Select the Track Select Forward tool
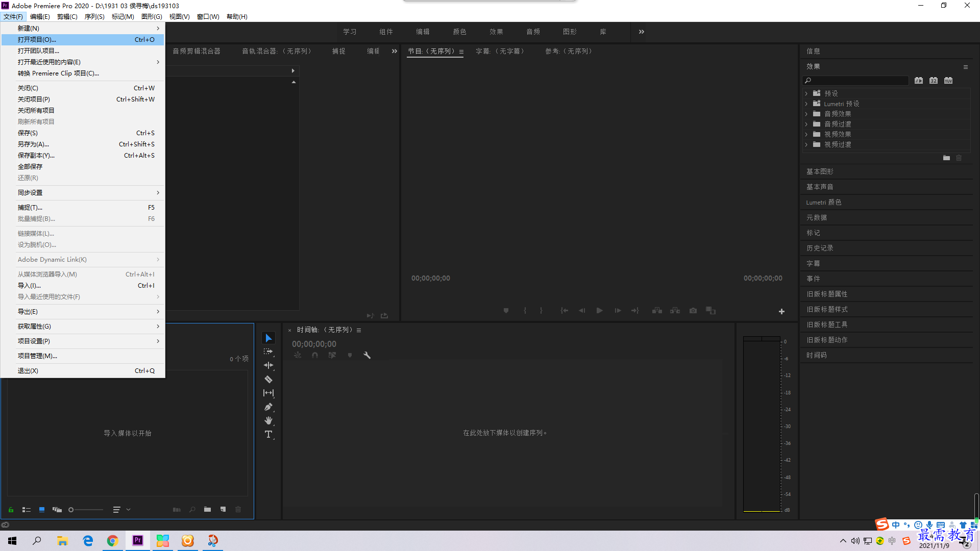 (x=268, y=352)
